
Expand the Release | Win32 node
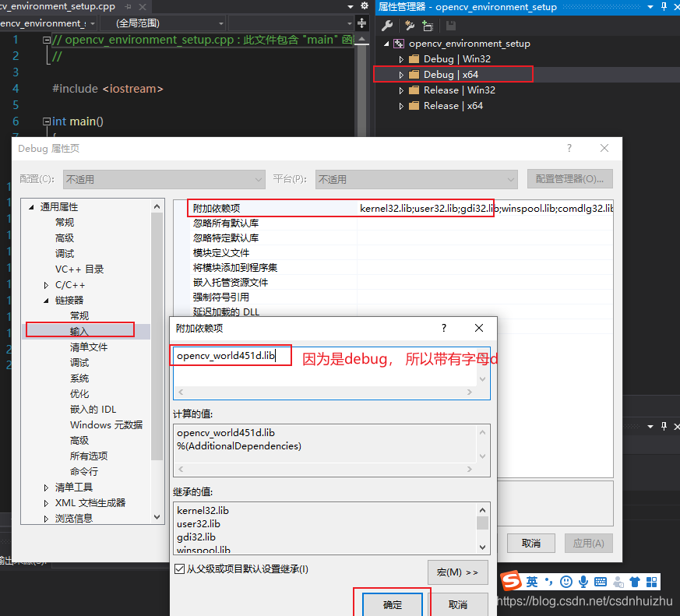[x=401, y=90]
